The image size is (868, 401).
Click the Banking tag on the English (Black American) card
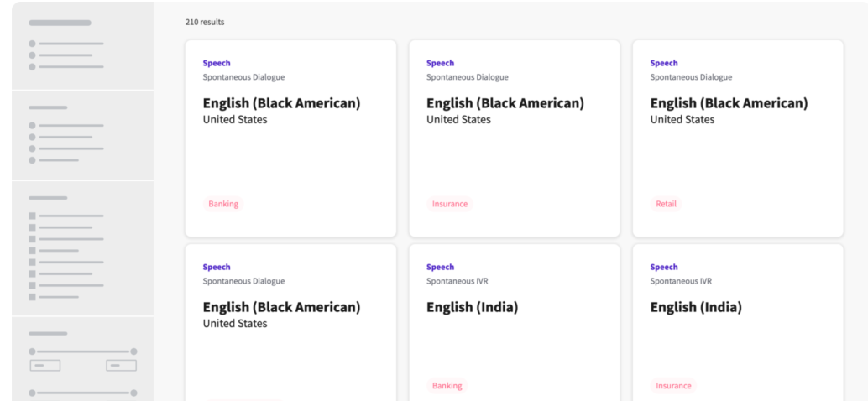[x=223, y=204]
